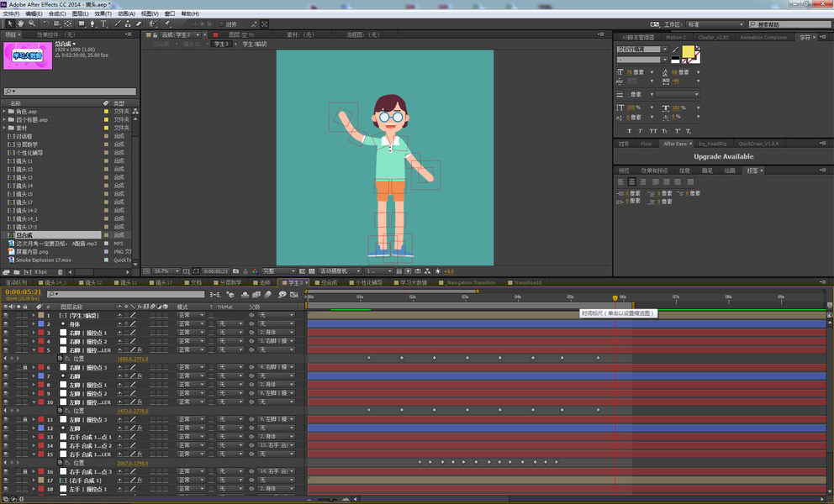Select the Pen tool in toolbar
The width and height of the screenshot is (834, 504).
pyautogui.click(x=92, y=24)
